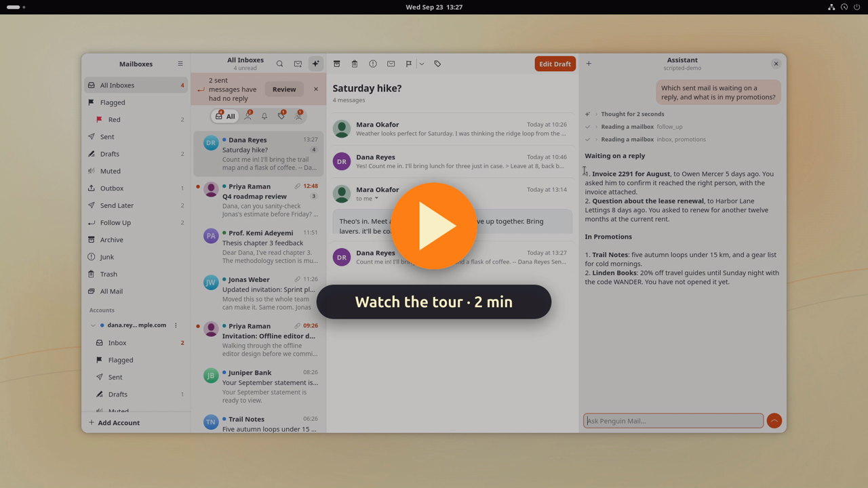
Task: Open the tag icon in the toolbar
Action: (x=437, y=64)
